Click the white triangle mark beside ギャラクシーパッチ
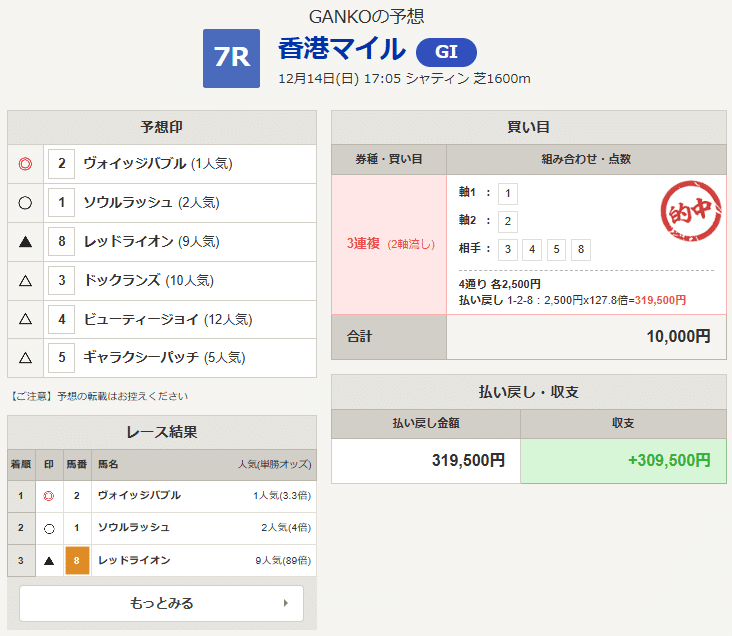The image size is (732, 636). pos(26,358)
